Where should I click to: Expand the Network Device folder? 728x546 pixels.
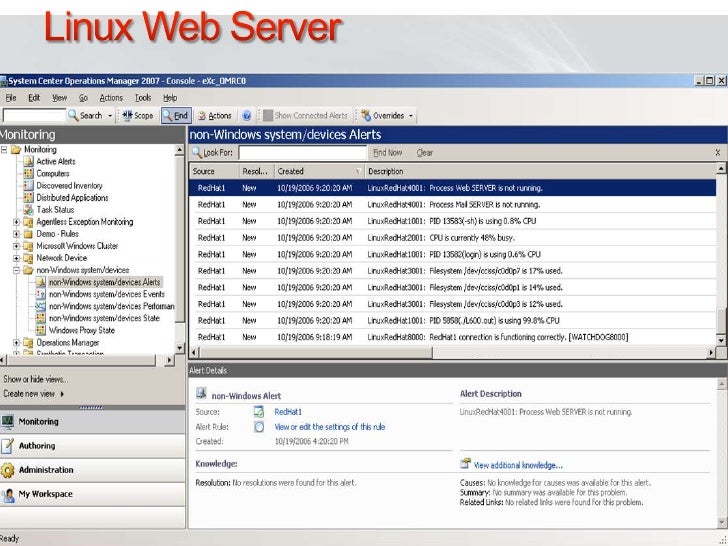point(16,258)
